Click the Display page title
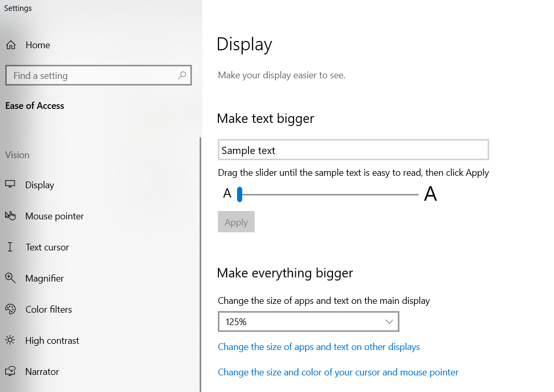Screen dimensions: 554x392 pos(244,45)
